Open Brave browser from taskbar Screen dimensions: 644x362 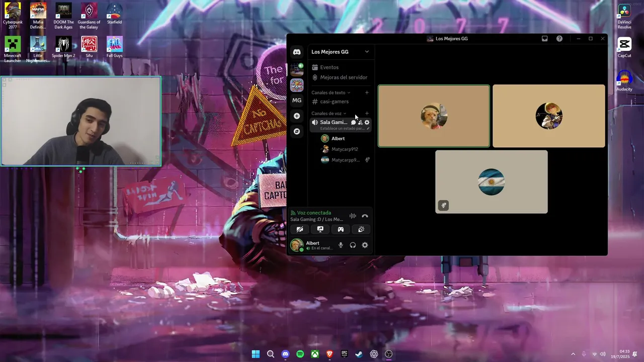point(330,354)
